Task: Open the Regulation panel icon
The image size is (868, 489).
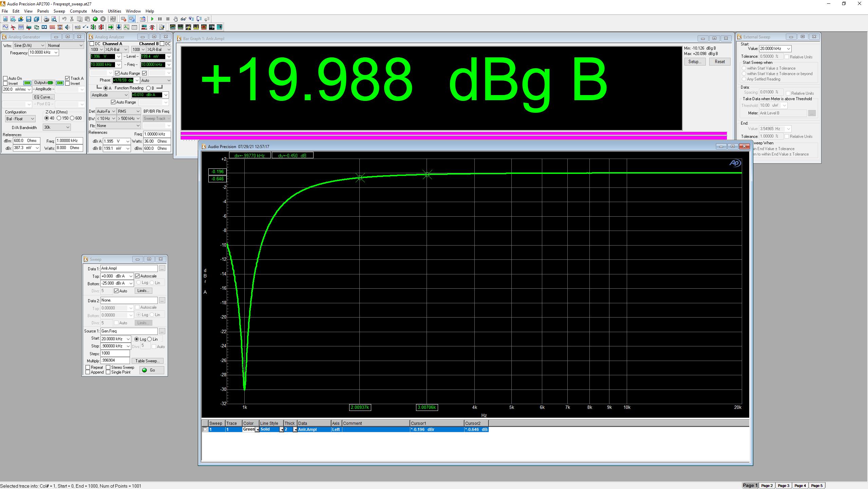Action: [x=152, y=27]
